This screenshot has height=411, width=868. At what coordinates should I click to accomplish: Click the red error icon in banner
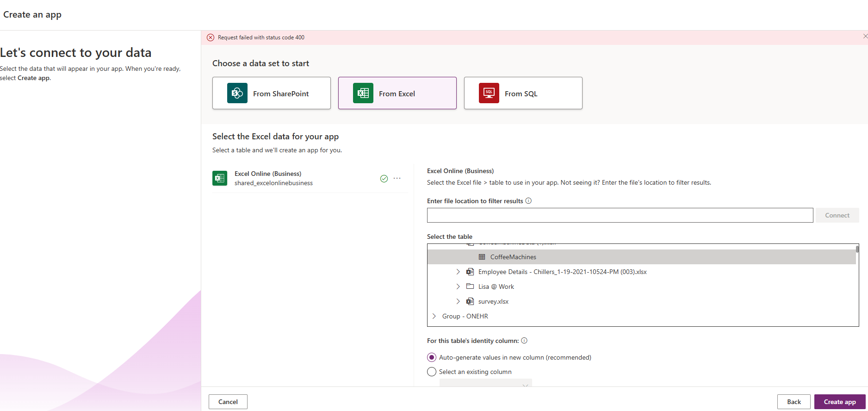click(x=211, y=37)
